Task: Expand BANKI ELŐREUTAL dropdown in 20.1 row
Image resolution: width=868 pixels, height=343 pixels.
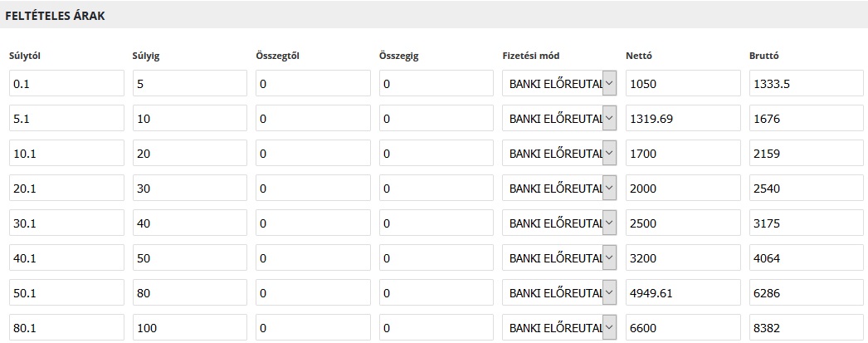Action: click(559, 188)
